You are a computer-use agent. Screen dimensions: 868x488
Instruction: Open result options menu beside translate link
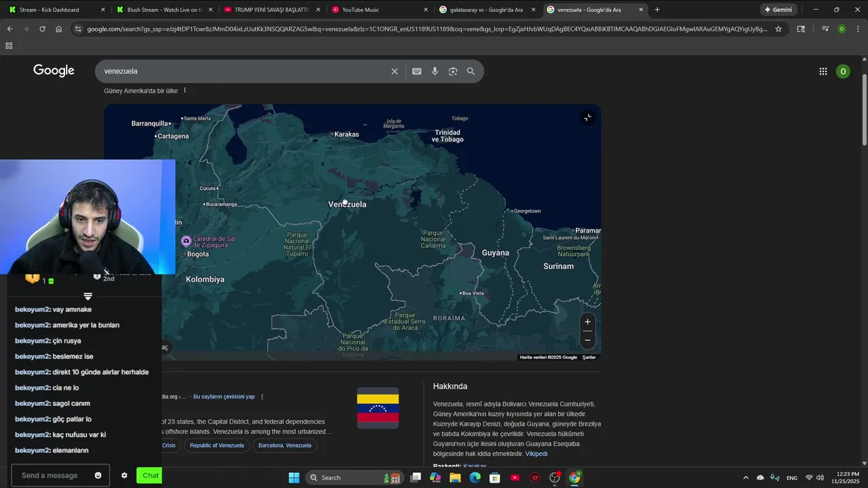(262, 396)
